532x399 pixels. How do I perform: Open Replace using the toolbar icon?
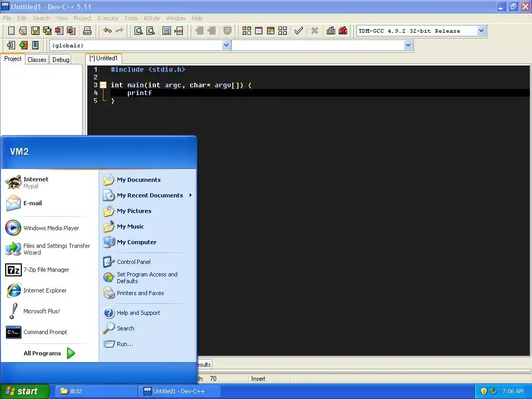(151, 31)
